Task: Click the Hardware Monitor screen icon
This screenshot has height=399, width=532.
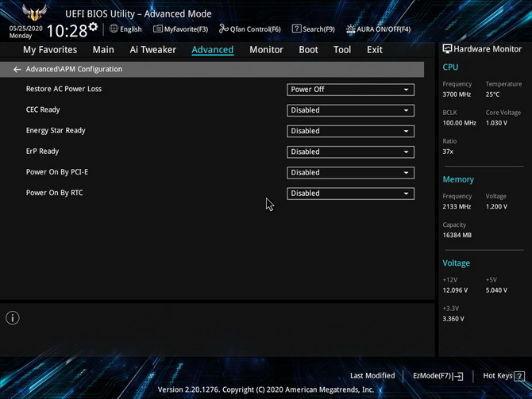Action: 447,49
